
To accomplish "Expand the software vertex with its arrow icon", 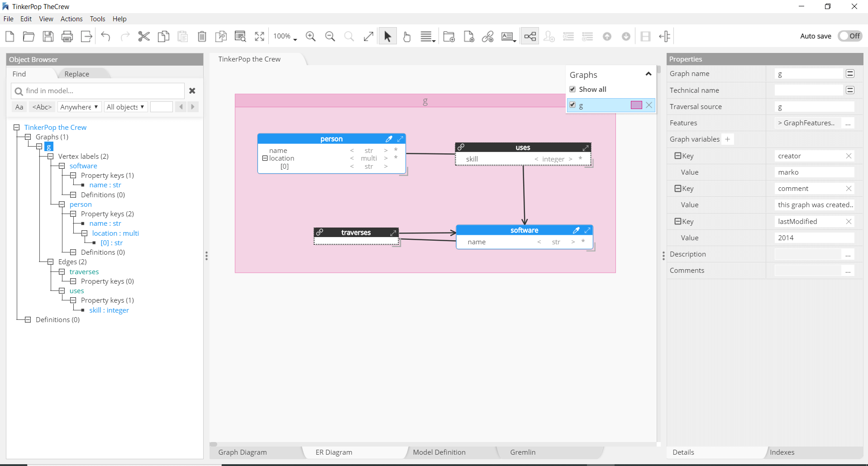I will [x=587, y=230].
